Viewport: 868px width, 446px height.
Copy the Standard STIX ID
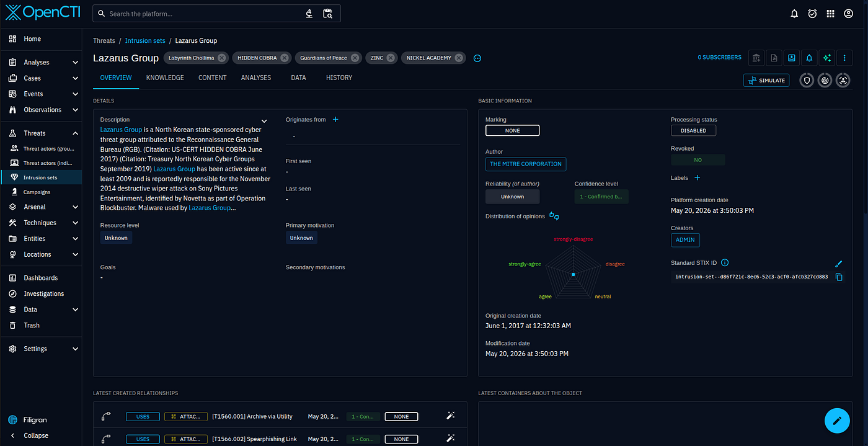[x=839, y=277]
